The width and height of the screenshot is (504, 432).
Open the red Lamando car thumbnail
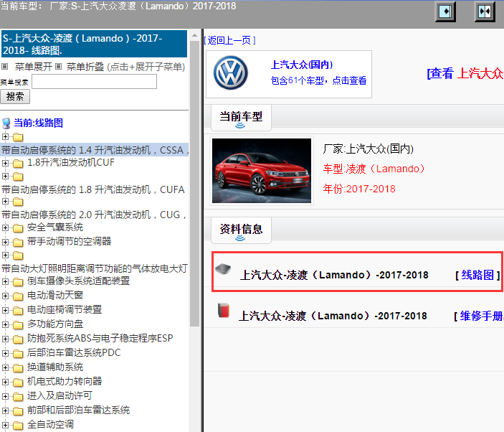coord(262,171)
